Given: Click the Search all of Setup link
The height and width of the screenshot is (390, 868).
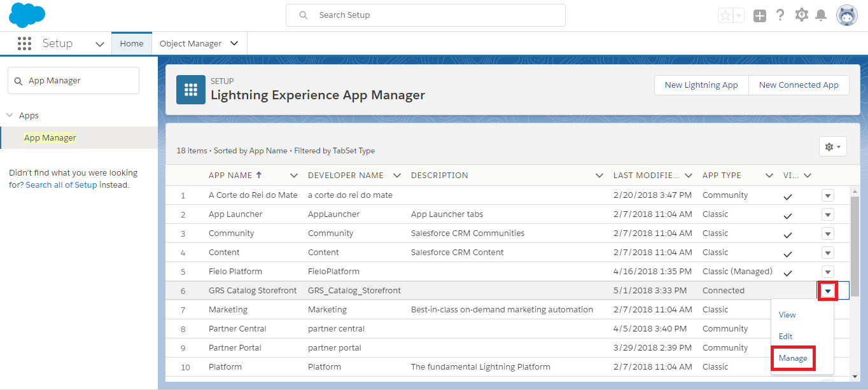Looking at the screenshot, I should (x=62, y=185).
